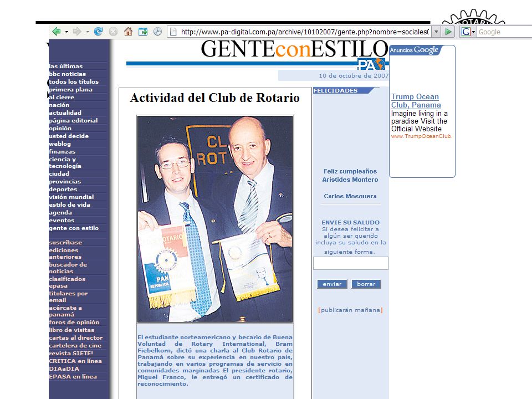The width and height of the screenshot is (532, 399).
Task: Open 'cartas al director' link
Action: (76, 338)
